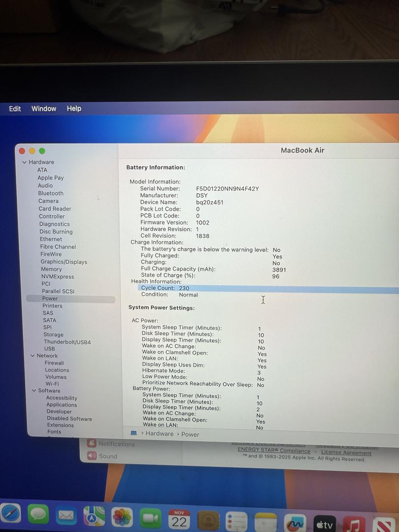Select Wi-Fi under Network

(52, 384)
